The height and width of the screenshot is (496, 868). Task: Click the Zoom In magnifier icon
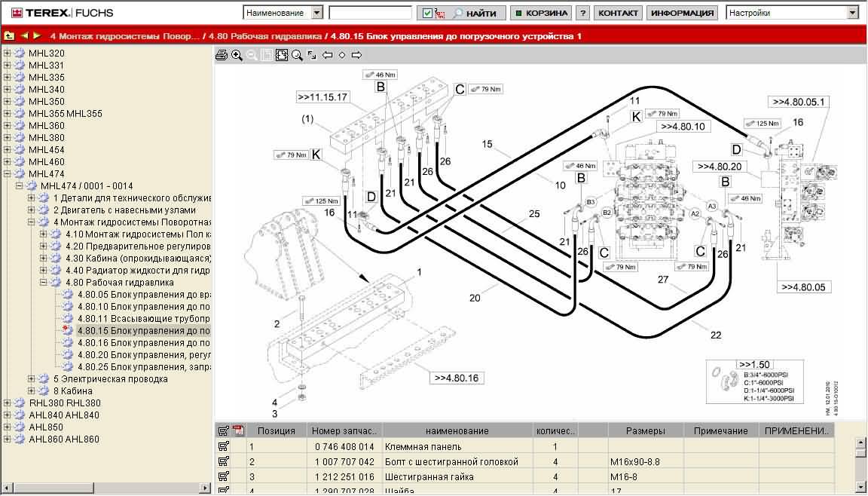[235, 54]
